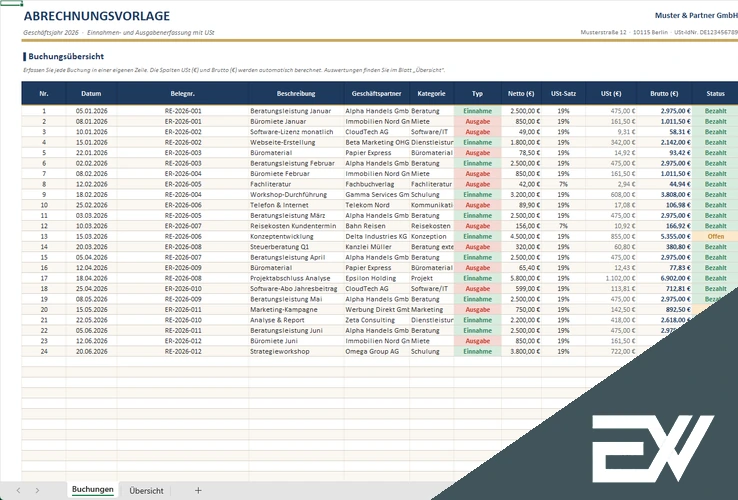The image size is (738, 500).
Task: Select the Offen status in Konzeptentwicklung row
Action: tap(715, 236)
